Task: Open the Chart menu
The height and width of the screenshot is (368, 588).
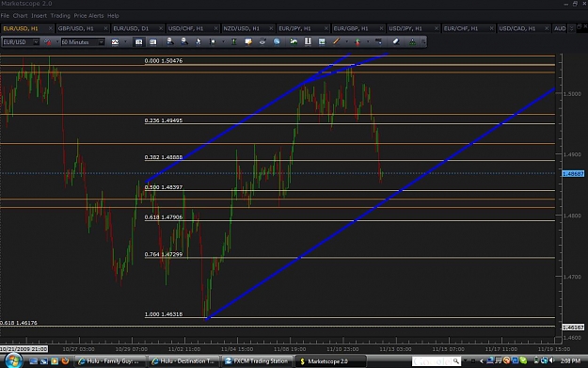Action: coord(20,16)
